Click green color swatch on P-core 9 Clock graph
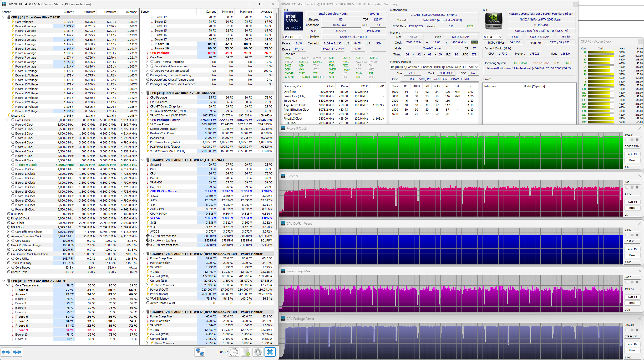The height and width of the screenshot is (360, 644). pos(627,140)
